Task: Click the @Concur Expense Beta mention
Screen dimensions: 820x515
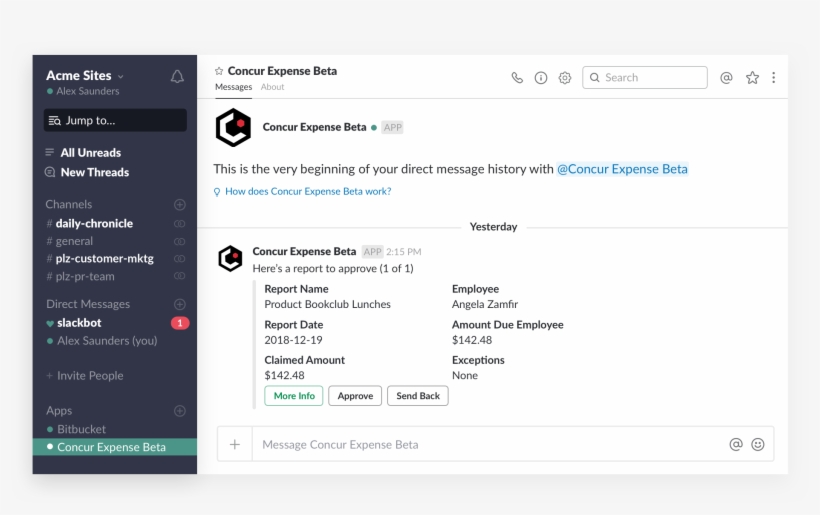Action: click(622, 169)
